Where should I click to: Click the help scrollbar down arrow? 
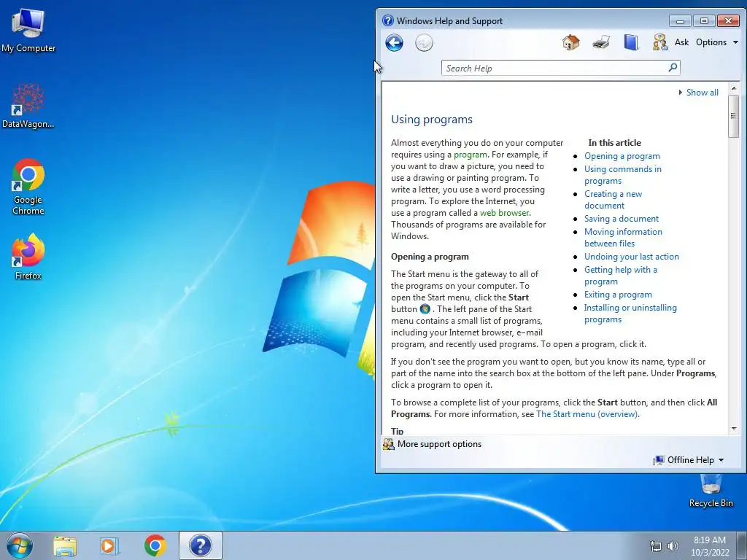coord(734,429)
